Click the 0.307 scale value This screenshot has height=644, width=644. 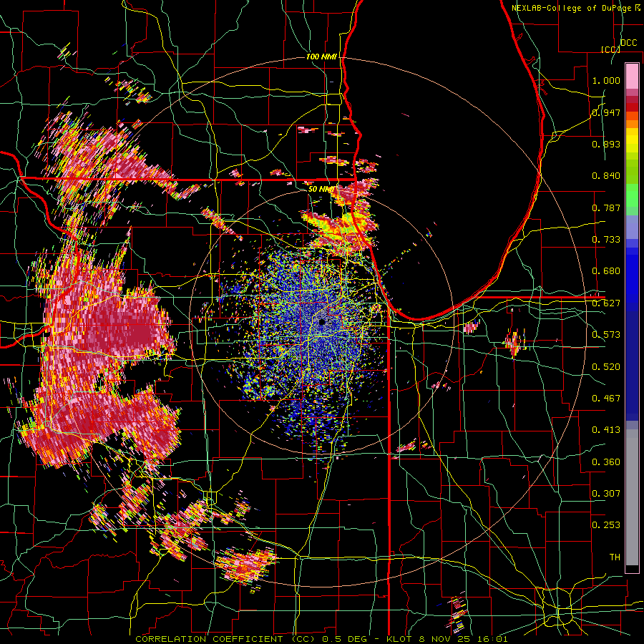(x=606, y=494)
